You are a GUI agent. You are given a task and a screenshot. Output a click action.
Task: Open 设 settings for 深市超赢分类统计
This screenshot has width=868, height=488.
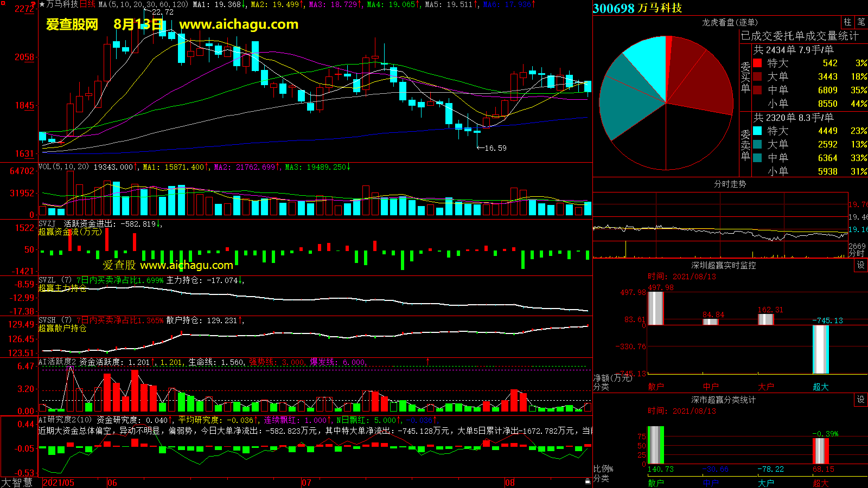click(x=860, y=400)
